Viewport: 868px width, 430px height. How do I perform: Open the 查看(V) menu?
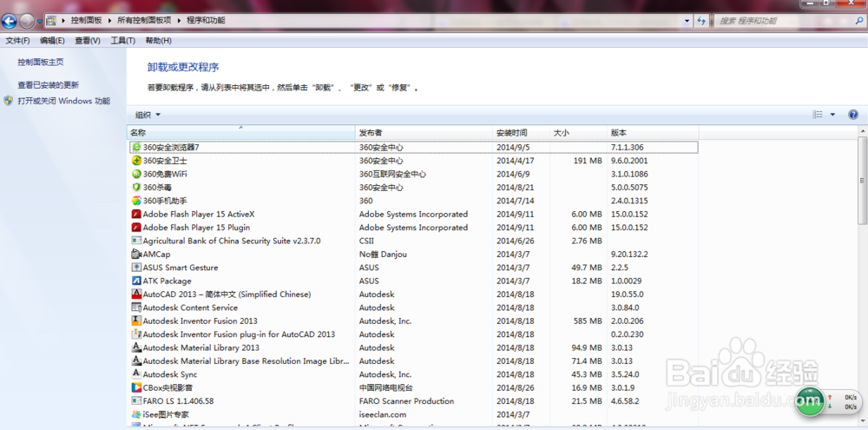[x=88, y=41]
